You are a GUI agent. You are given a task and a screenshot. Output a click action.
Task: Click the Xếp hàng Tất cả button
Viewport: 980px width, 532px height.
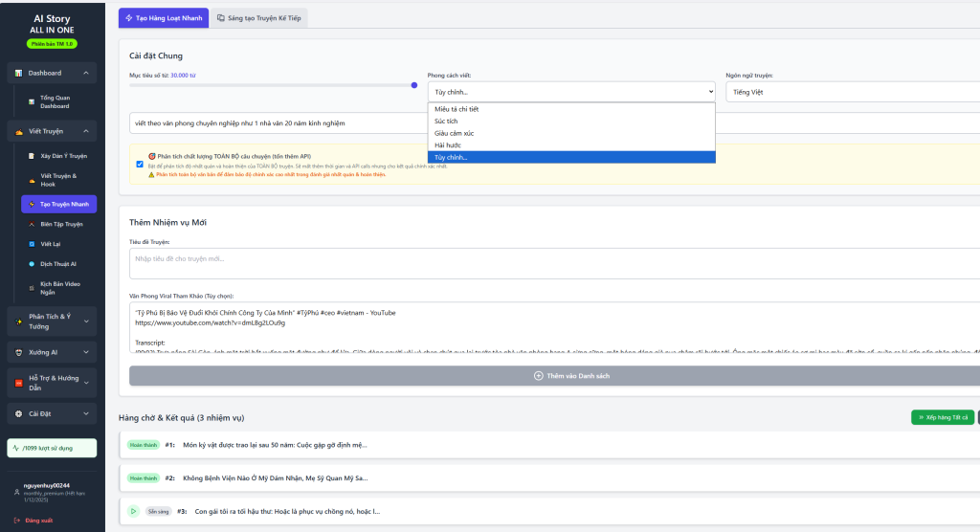(x=942, y=417)
